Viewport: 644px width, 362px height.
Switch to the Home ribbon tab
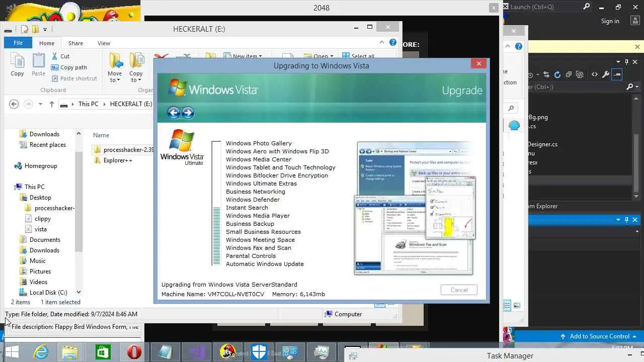(x=47, y=43)
